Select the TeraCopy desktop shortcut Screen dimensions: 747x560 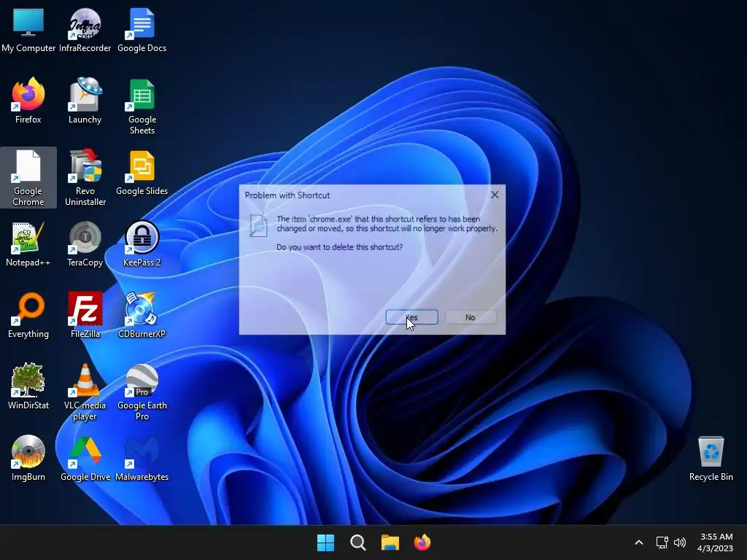(85, 244)
